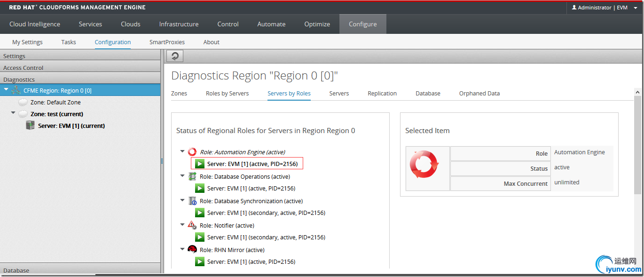Viewport: 644px width, 277px height.
Task: Click the green play icon under Database Synchronization
Action: coord(200,213)
